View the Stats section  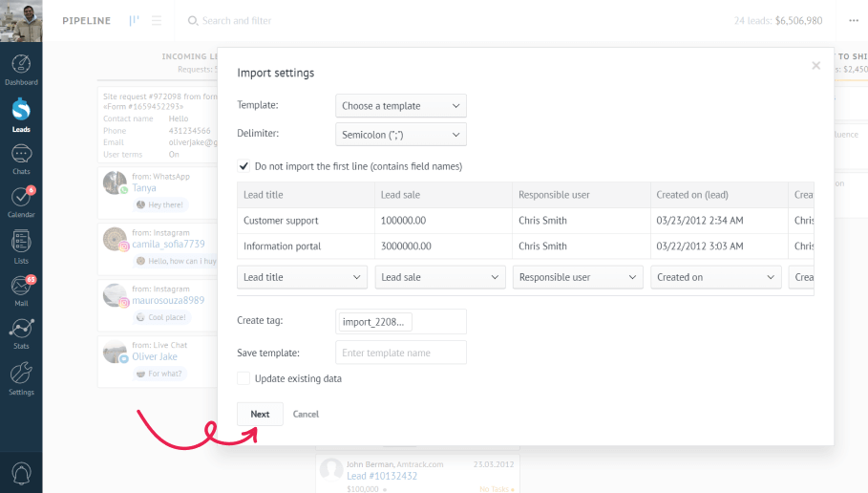point(21,333)
